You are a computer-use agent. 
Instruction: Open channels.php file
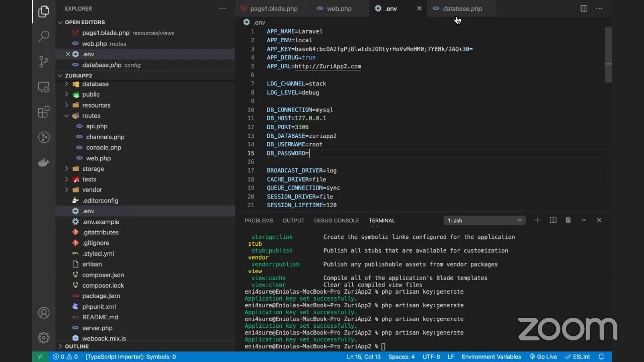(x=105, y=137)
